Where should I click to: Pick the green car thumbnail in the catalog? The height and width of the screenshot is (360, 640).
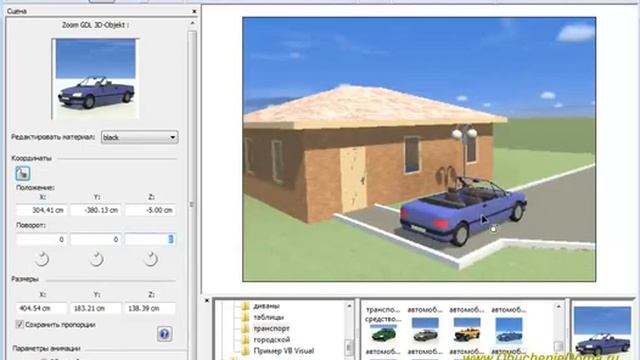click(x=383, y=333)
